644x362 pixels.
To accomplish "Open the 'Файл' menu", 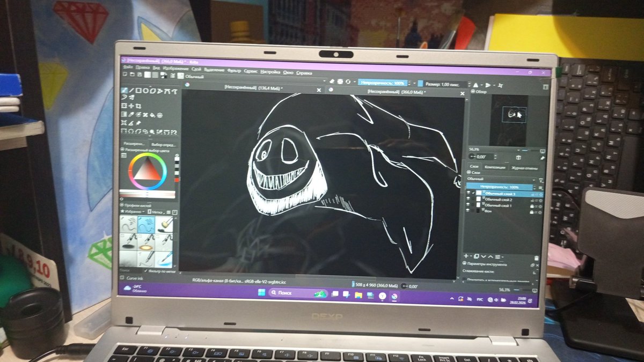I will 128,68.
